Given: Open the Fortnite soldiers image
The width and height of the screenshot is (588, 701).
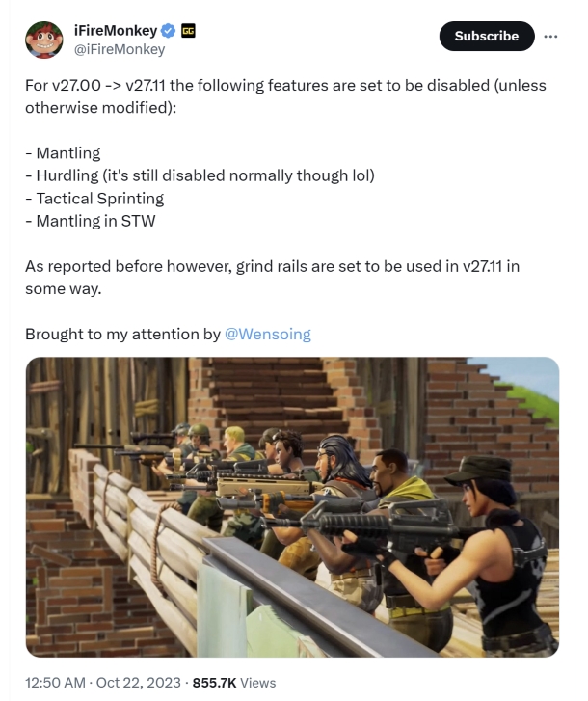Looking at the screenshot, I should coord(292,507).
